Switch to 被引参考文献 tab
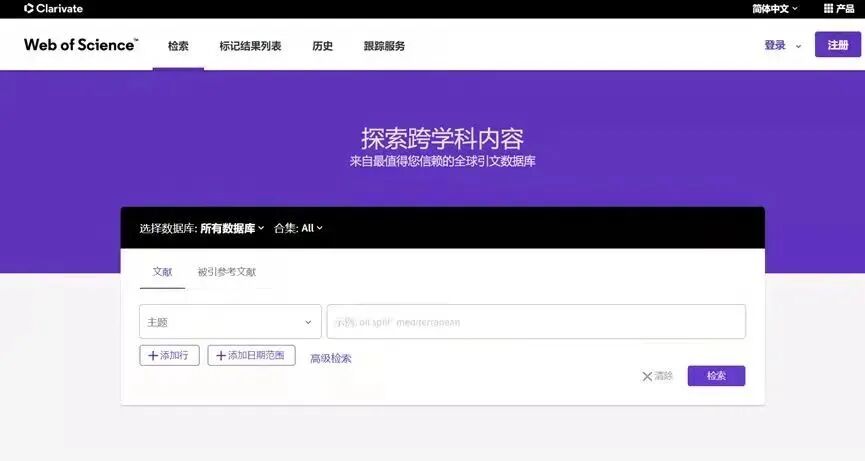This screenshot has width=865, height=461. [x=227, y=272]
